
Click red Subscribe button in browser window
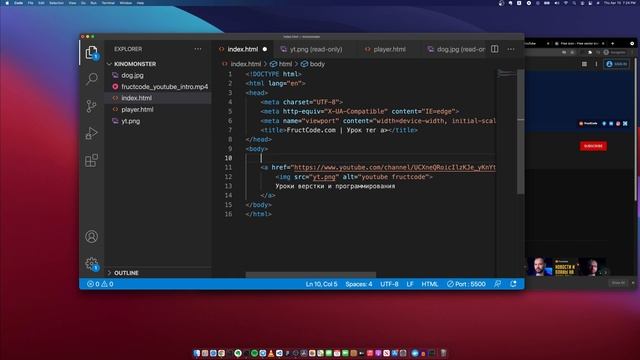click(593, 146)
